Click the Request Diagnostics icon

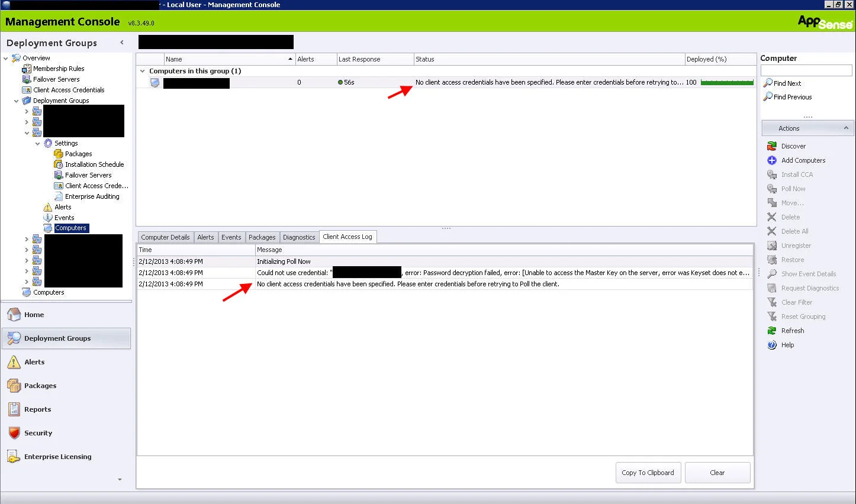point(772,288)
